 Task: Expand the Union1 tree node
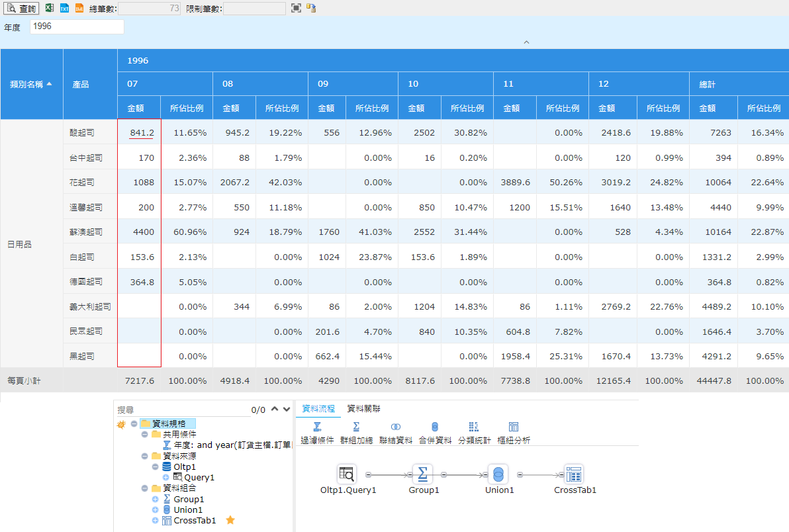coord(155,510)
